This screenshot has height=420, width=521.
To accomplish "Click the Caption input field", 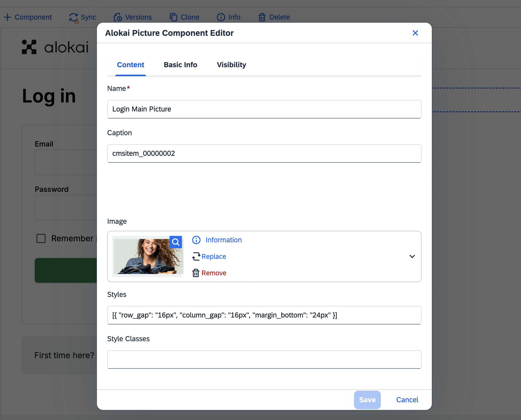I will pos(264,153).
